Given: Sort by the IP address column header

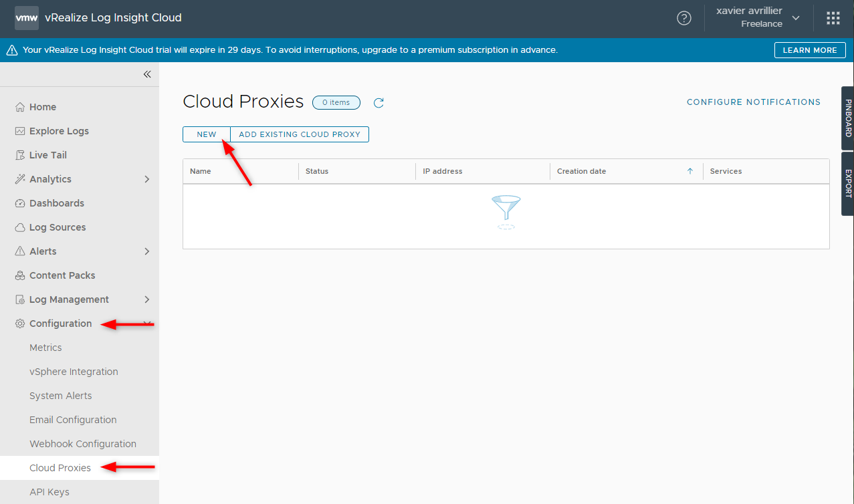Looking at the screenshot, I should [x=443, y=171].
